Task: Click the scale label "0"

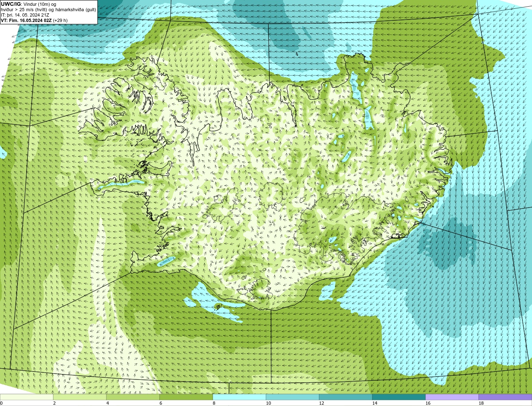Action: click(x=1, y=403)
